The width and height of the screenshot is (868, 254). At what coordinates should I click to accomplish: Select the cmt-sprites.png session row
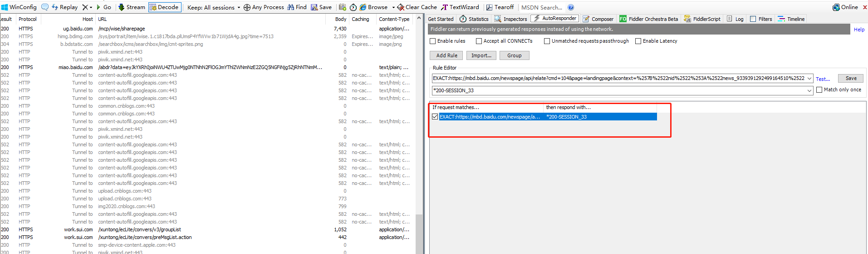coord(207,44)
